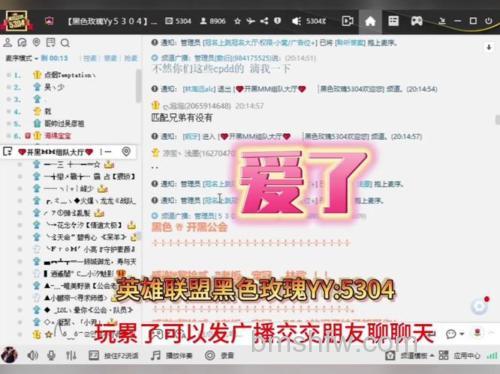Select mic queue user number 2
The height and width of the screenshot is (374, 500).
(x=70, y=87)
